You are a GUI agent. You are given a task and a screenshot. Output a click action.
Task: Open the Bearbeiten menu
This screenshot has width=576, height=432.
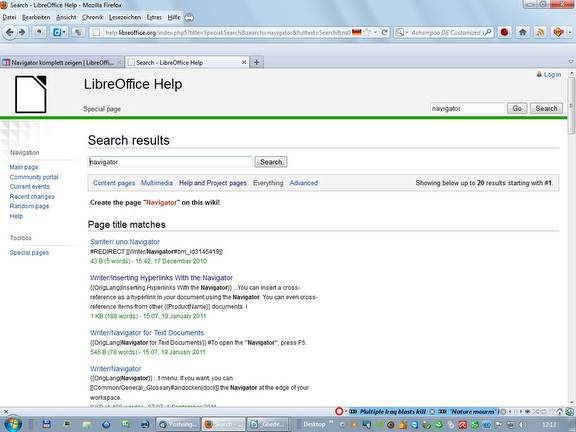(36, 17)
